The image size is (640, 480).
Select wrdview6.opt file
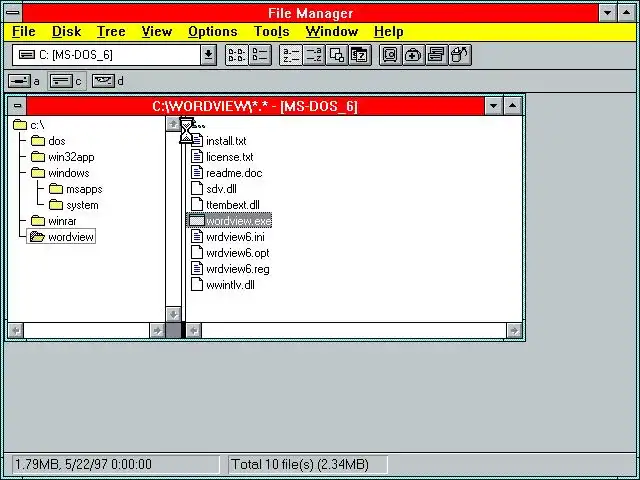tap(230, 253)
